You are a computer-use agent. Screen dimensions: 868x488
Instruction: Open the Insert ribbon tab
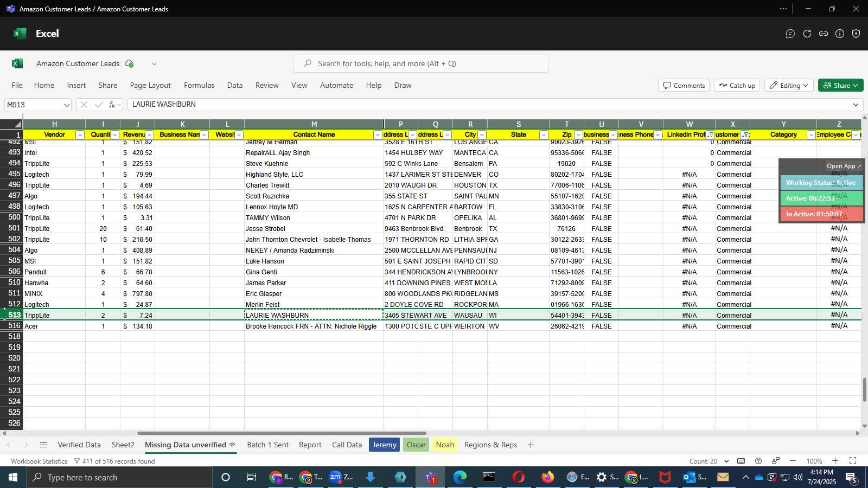tap(76, 86)
